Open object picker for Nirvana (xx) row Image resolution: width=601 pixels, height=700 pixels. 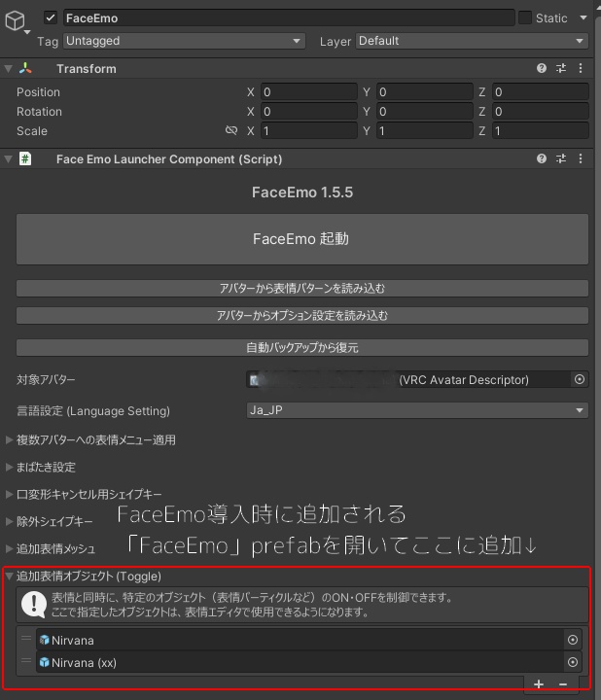pyautogui.click(x=573, y=662)
